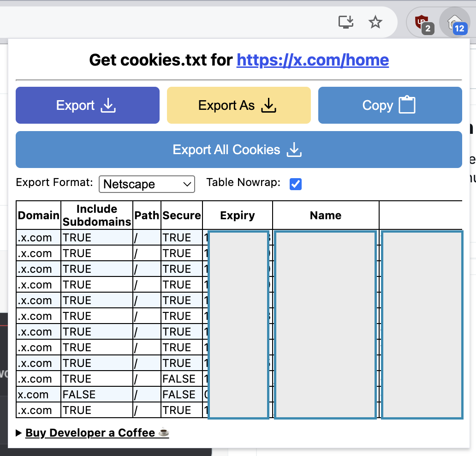Click the uBlock Origin extension icon

coord(422,22)
